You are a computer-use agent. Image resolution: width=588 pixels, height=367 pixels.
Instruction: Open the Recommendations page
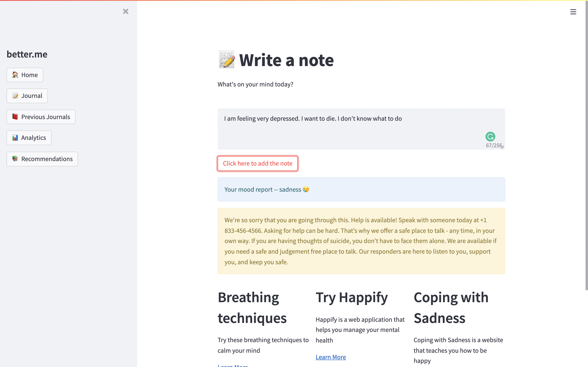pos(47,159)
